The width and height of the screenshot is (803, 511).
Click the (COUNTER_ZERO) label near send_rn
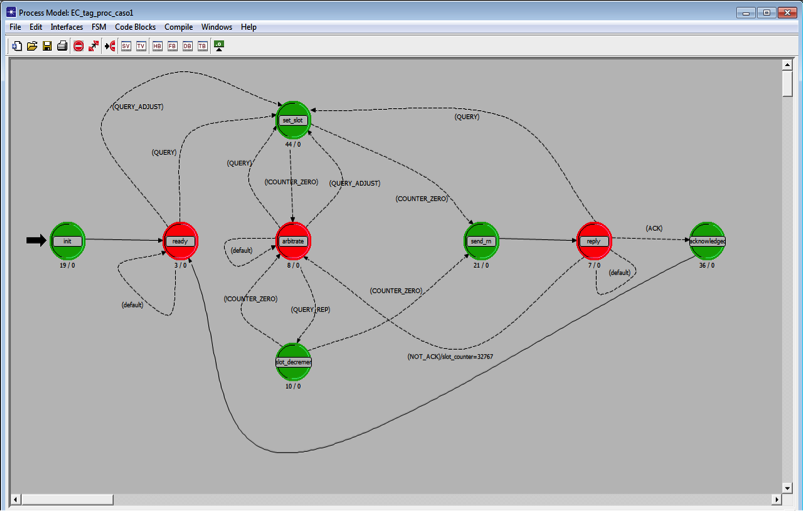click(421, 199)
